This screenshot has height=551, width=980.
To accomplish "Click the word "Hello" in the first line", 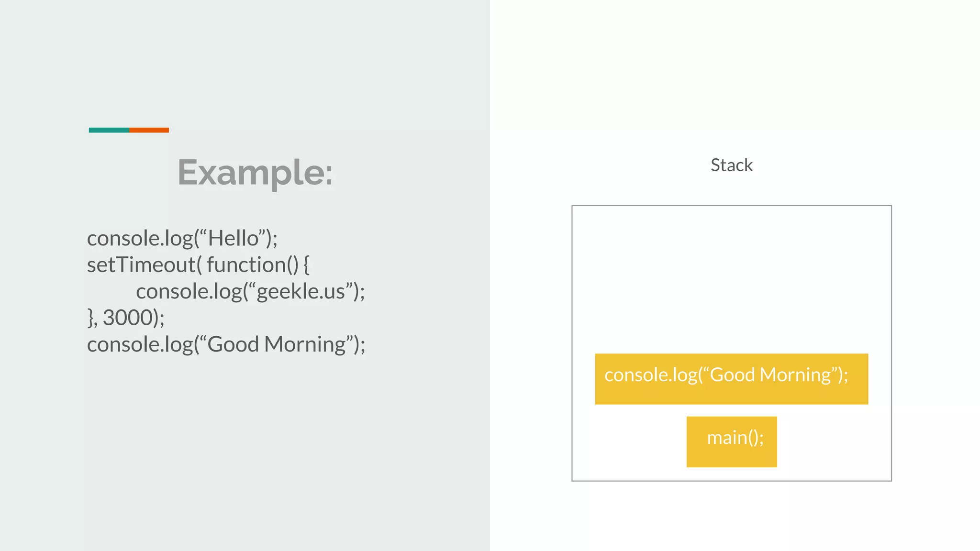I will tap(233, 238).
